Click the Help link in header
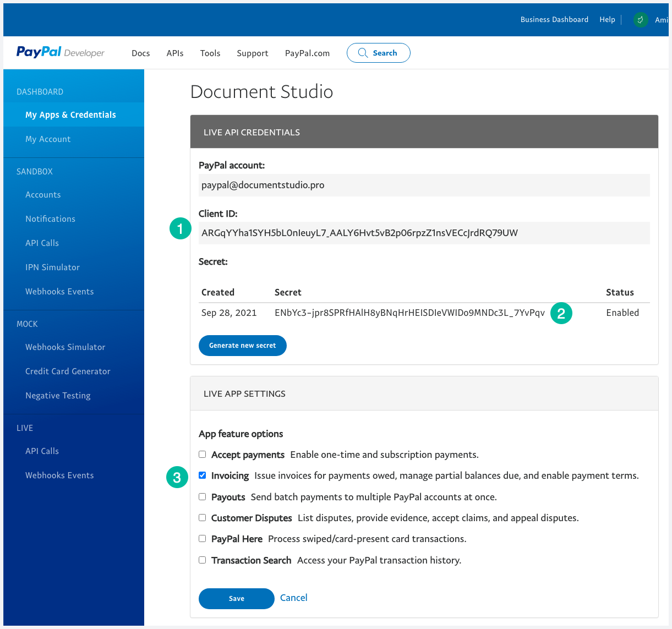This screenshot has height=629, width=672. tap(607, 20)
